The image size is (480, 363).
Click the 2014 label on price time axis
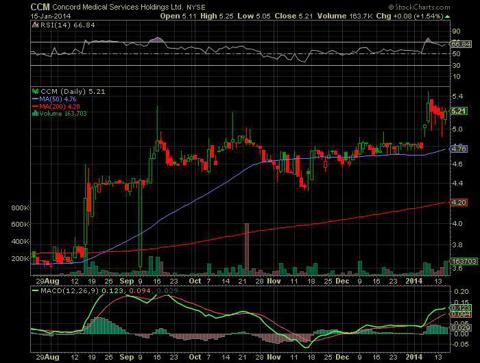(414, 281)
